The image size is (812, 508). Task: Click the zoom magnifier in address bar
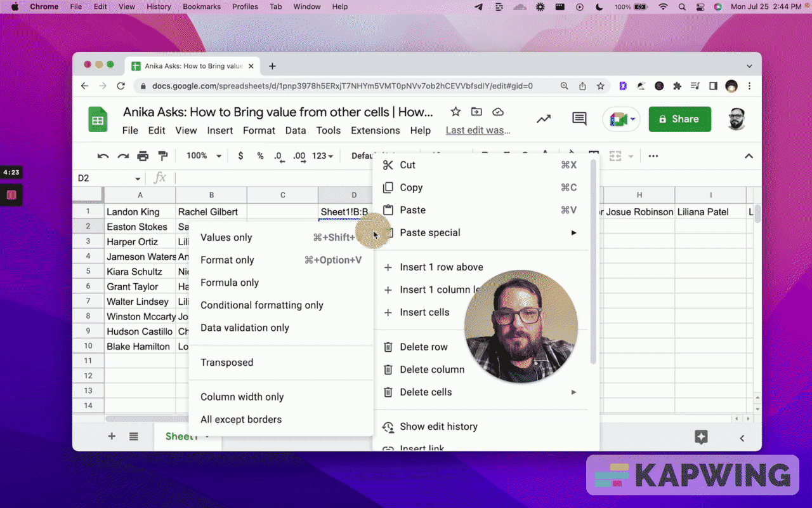point(565,86)
